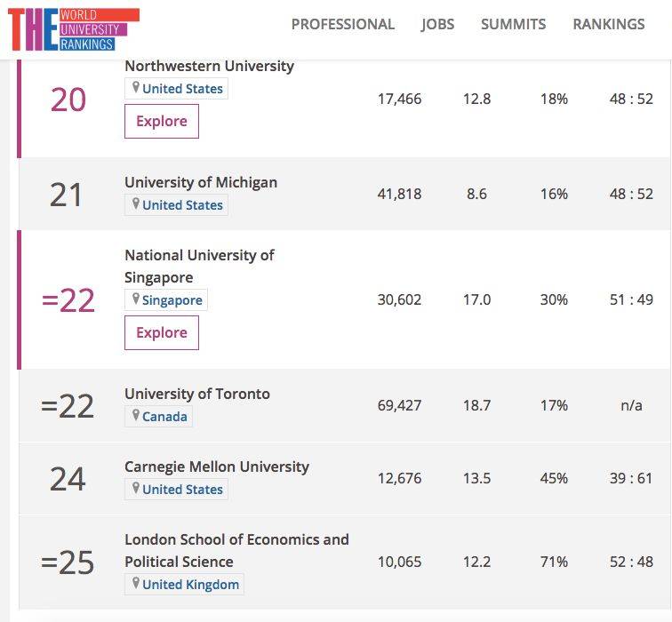672x622 pixels.
Task: Click the location pin icon beside Singapore
Action: (x=136, y=299)
